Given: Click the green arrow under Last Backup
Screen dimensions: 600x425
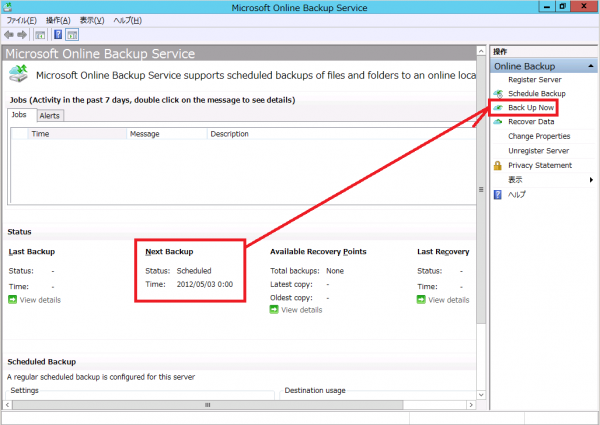Looking at the screenshot, I should (13, 300).
